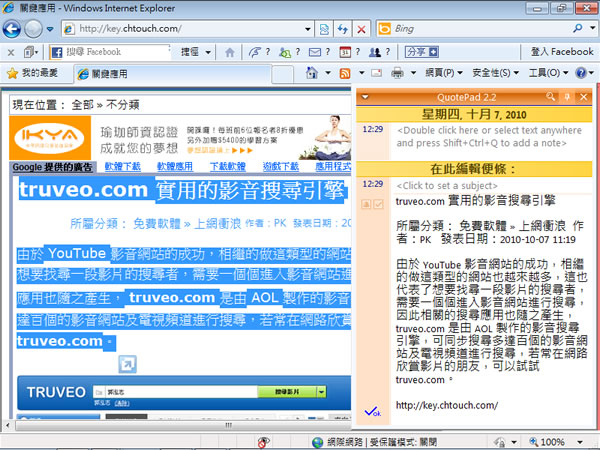Open the QuotePad menu arrow in the title bar
The image size is (600, 450).
[367, 97]
